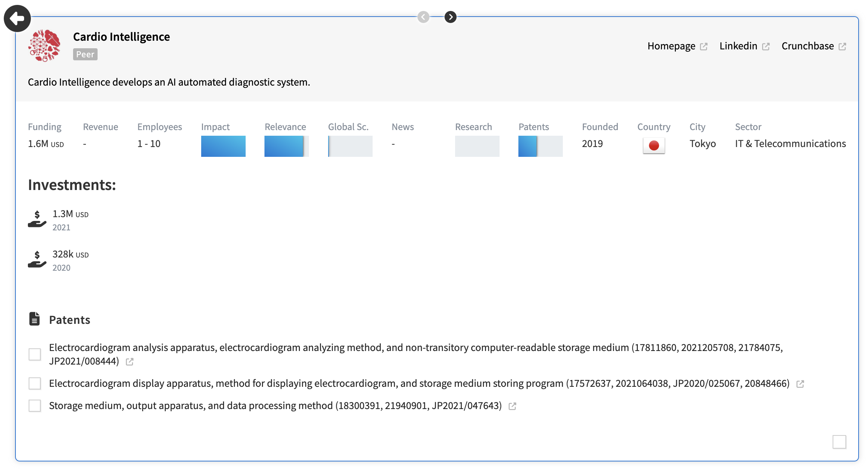
Task: Click the News column label
Action: 403,127
